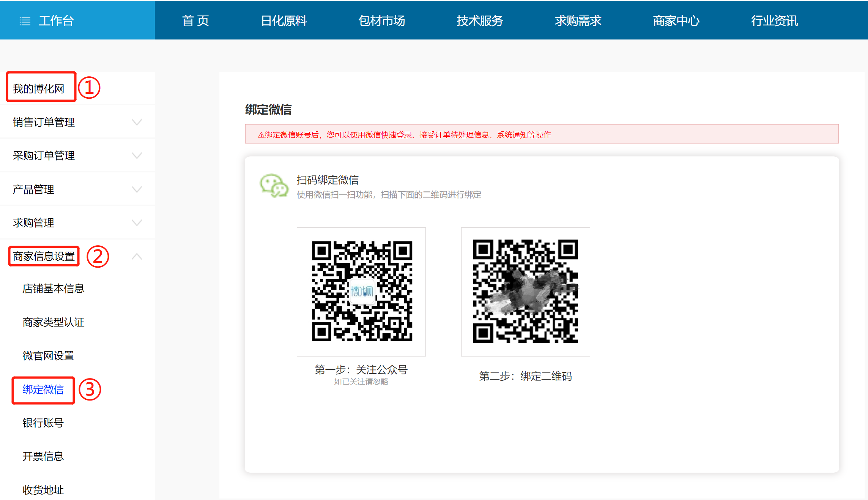868x500 pixels.
Task: Collapse the 商家信息设置 chevron
Action: tap(137, 256)
